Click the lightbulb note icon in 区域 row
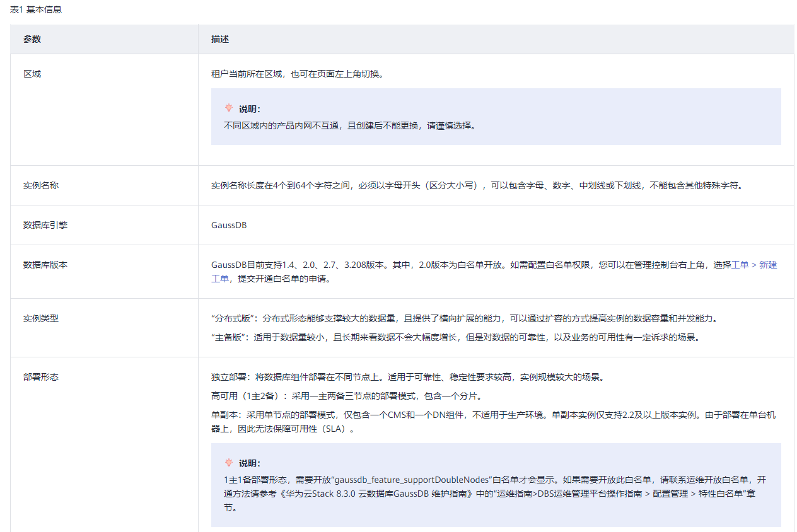Image resolution: width=797 pixels, height=532 pixels. tap(229, 108)
